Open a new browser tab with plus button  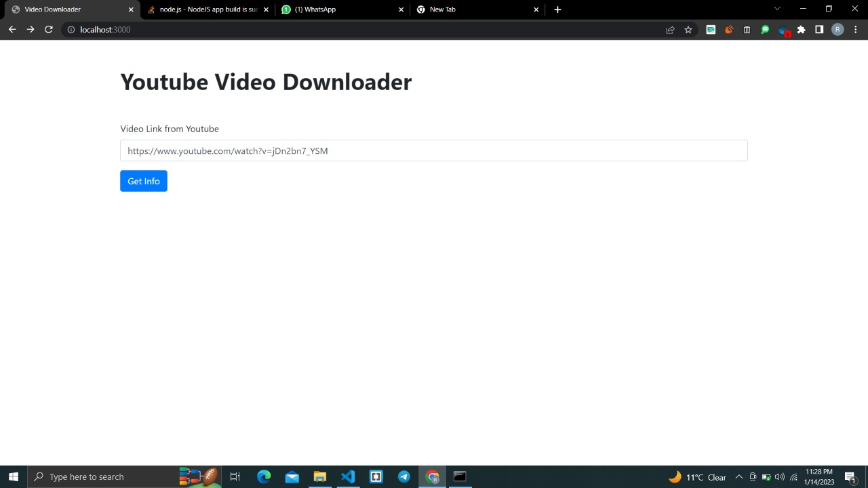point(557,9)
